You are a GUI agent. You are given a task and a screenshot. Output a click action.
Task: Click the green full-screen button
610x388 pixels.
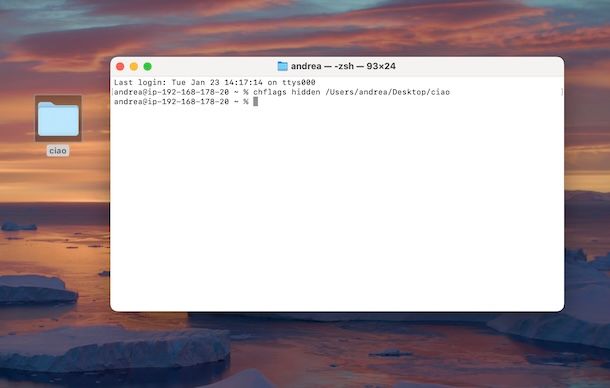pos(147,67)
